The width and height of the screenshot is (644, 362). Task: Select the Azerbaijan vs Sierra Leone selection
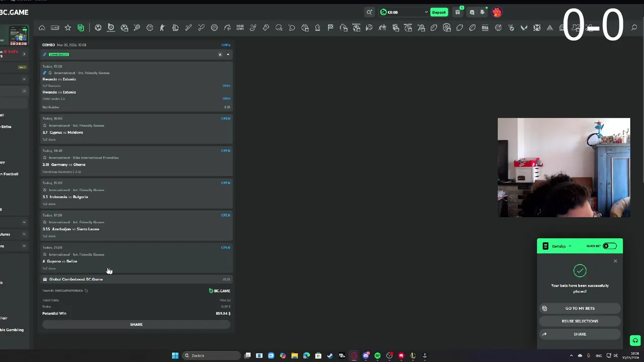click(x=136, y=226)
